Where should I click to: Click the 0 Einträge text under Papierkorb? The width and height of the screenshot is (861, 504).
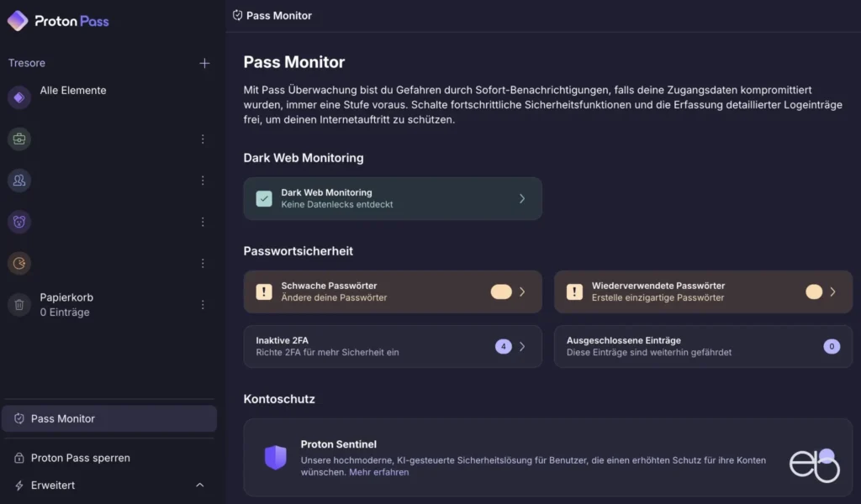click(65, 312)
